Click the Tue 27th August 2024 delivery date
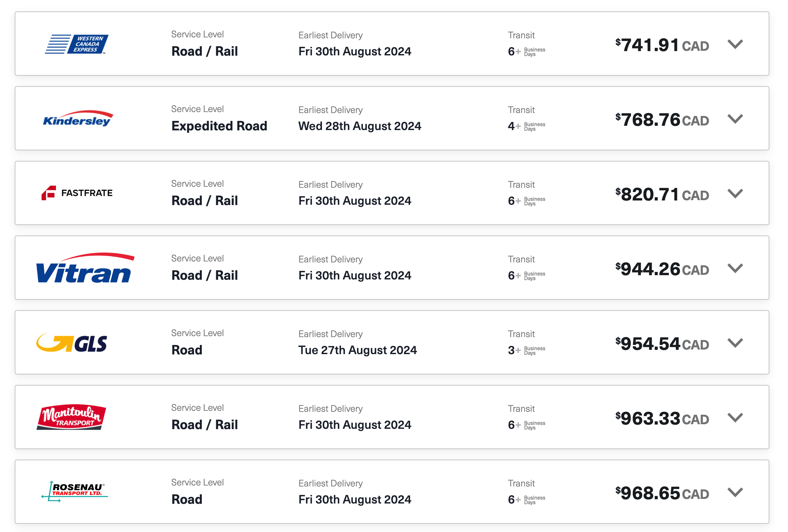This screenshot has width=788, height=532. coord(358,350)
